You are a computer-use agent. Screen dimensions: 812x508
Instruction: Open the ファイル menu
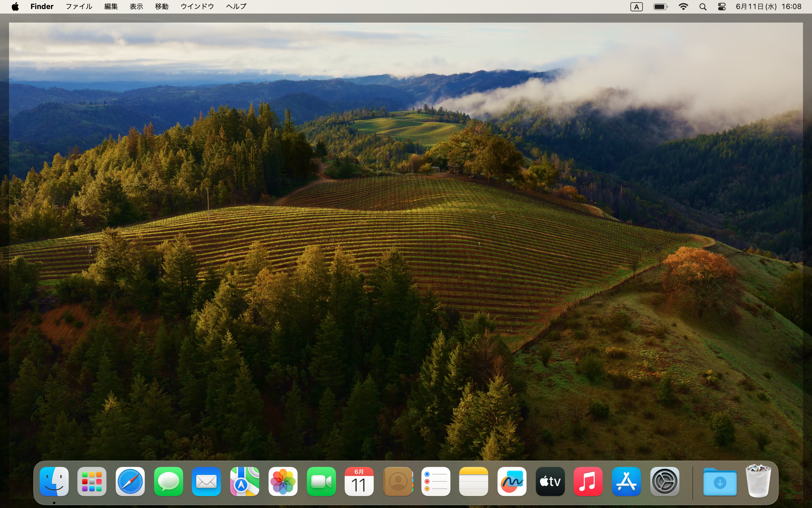coord(79,6)
